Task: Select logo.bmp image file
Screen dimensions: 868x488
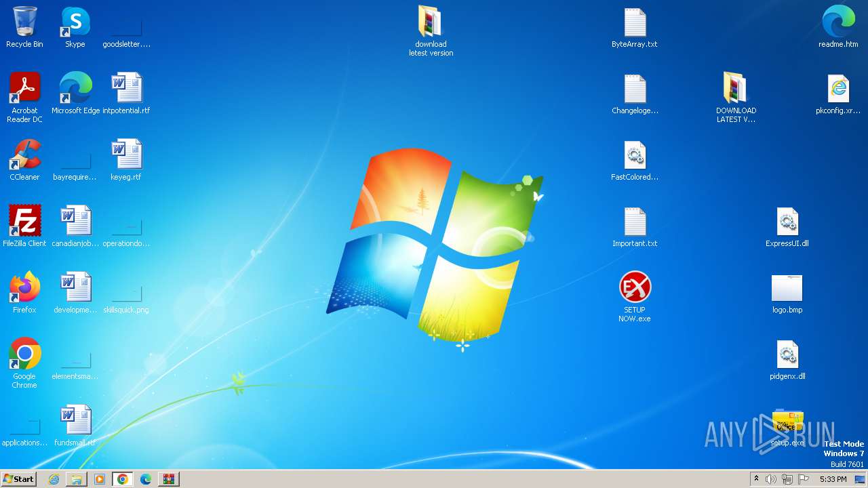Action: pos(787,293)
